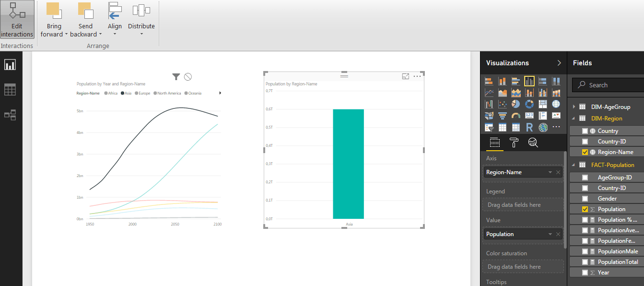Open more options on the bar chart
The height and width of the screenshot is (286, 644).
coord(417,76)
